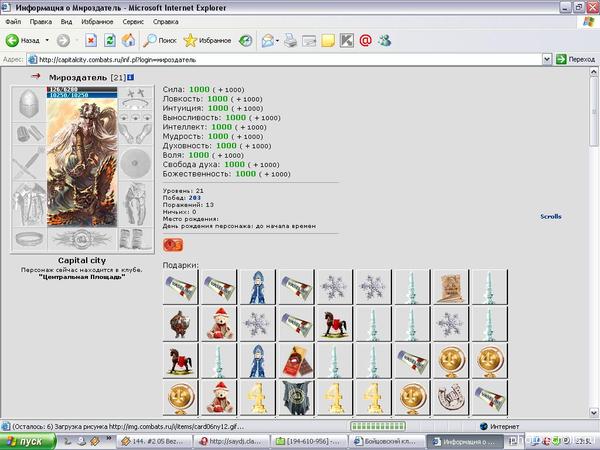Click the Stop loading toolbar icon
Screen dimensions: 600x450
pyautogui.click(x=90, y=41)
